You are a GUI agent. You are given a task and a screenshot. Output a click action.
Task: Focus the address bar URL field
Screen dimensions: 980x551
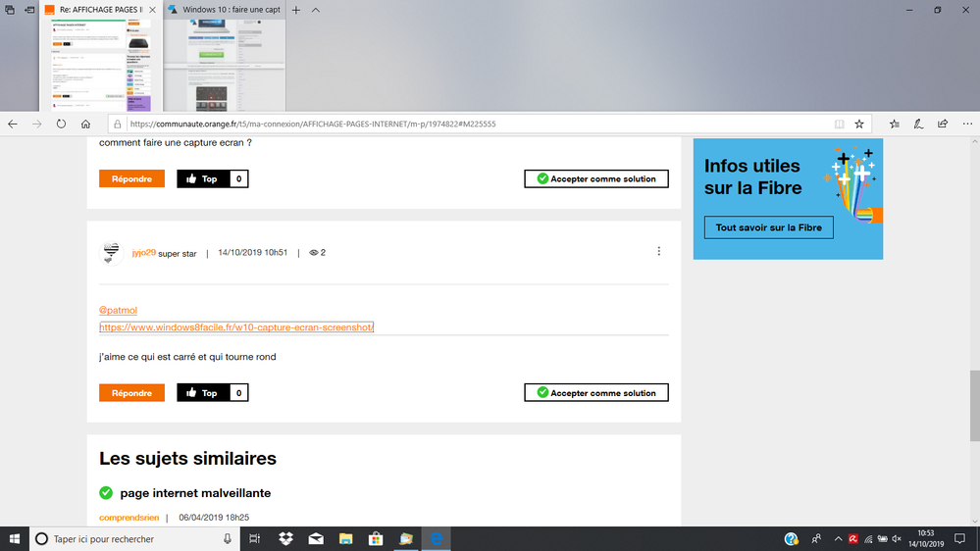[x=478, y=124]
